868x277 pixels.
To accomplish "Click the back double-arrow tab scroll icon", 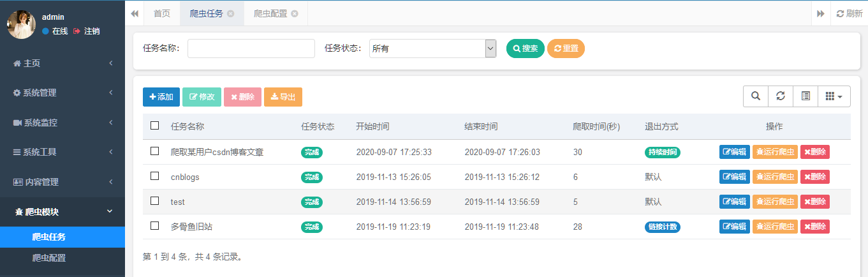I will coord(135,13).
